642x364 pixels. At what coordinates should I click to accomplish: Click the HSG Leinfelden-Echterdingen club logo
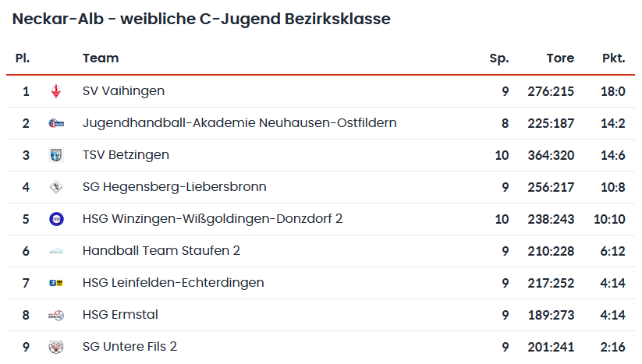point(56,283)
